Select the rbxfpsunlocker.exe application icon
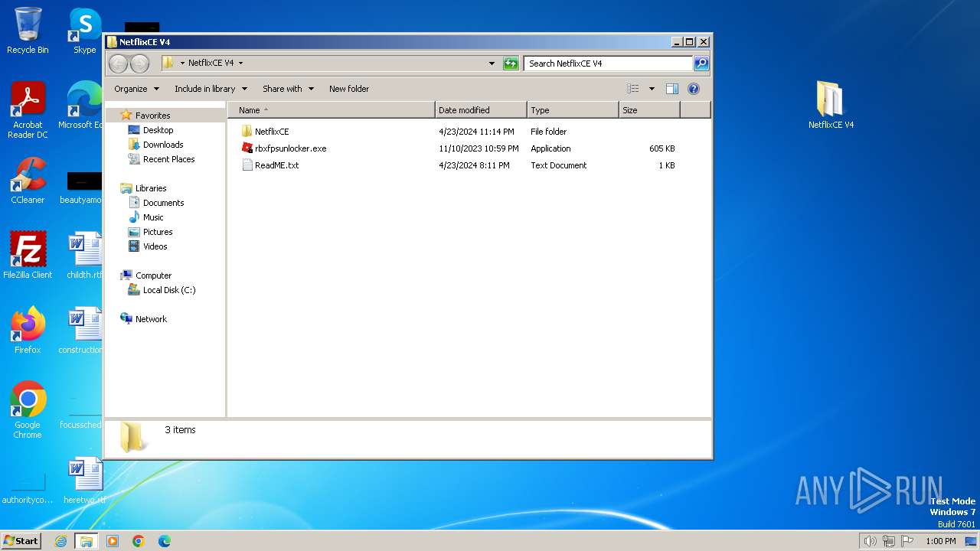980x551 pixels. pos(247,148)
